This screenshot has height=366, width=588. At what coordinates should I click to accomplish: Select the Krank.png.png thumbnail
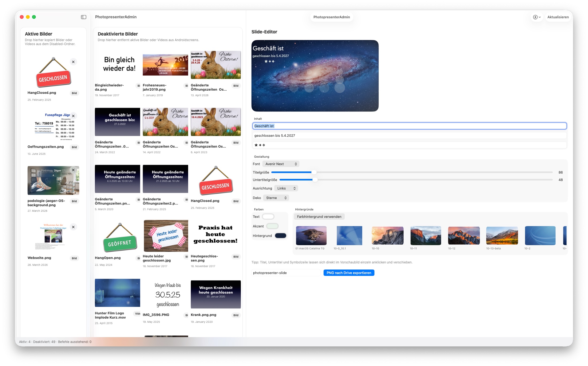click(216, 294)
